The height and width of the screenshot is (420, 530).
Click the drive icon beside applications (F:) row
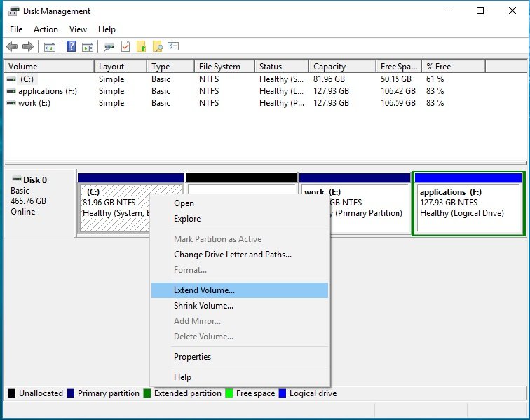pyautogui.click(x=11, y=91)
